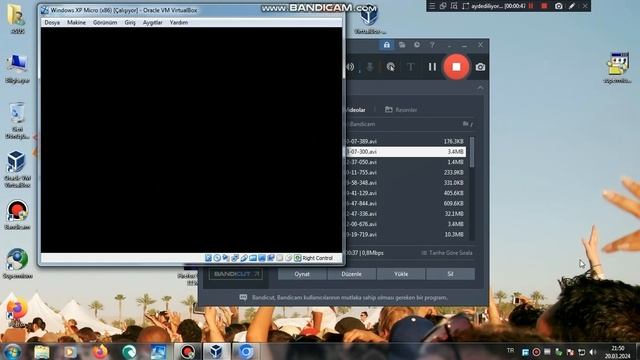Screen dimensions: 640x360
Task: Open output folder icon beside Bandicam path
Action: (467, 124)
